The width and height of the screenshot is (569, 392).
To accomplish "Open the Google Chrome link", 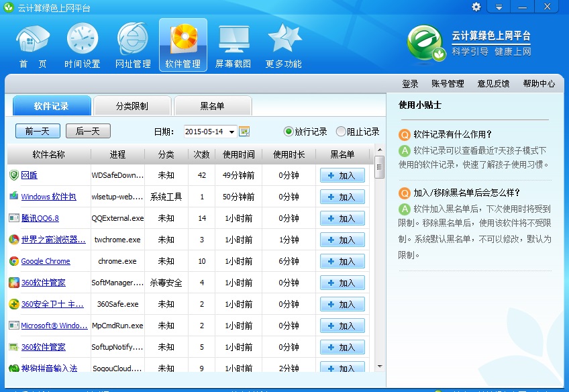I will tap(46, 261).
